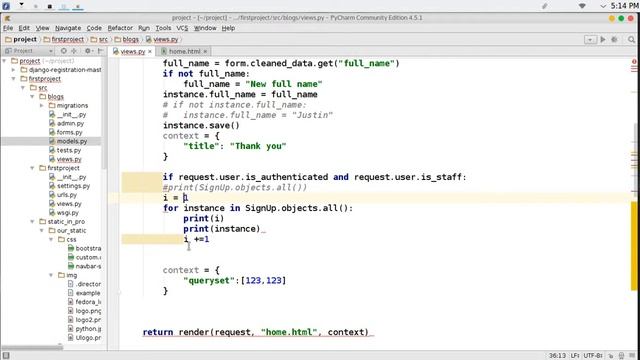This screenshot has width=640, height=360.
Task: Collapse the top firstproject folder
Action: pos(14,79)
